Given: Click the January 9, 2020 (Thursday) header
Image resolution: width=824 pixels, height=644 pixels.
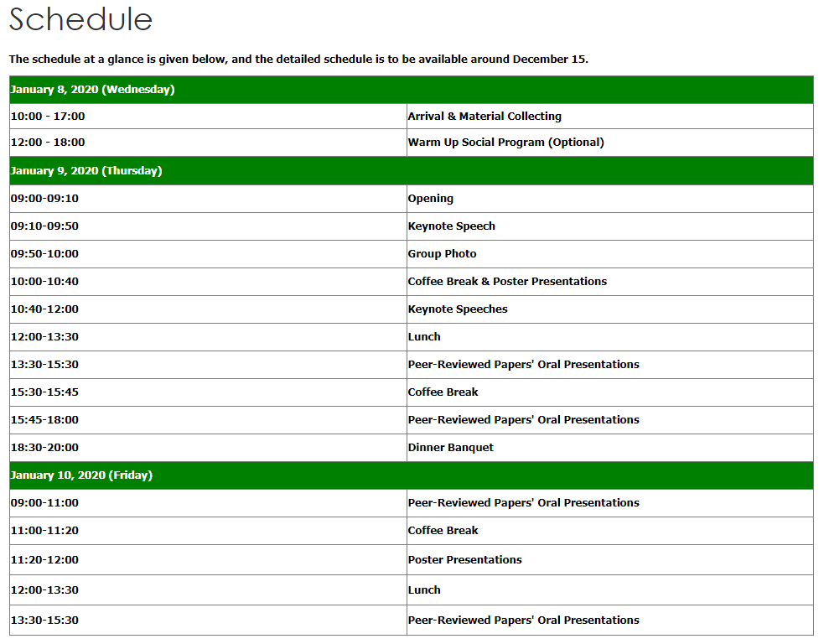Looking at the screenshot, I should tap(86, 171).
